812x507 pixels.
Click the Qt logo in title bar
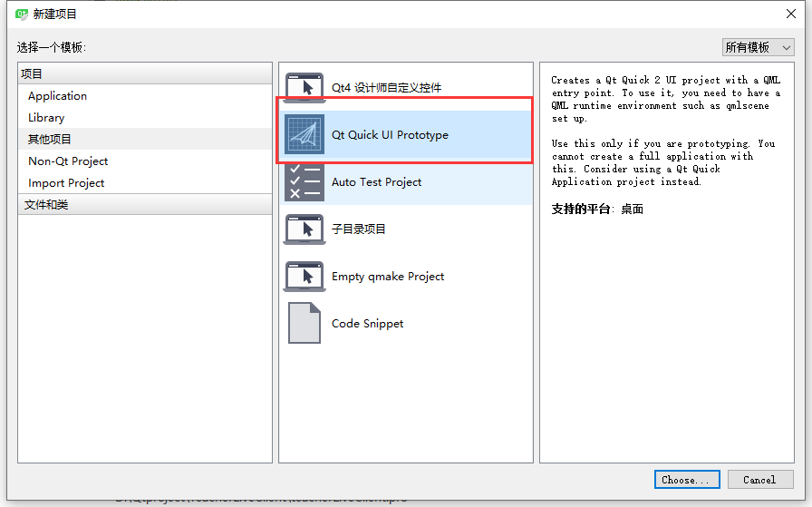pyautogui.click(x=22, y=14)
